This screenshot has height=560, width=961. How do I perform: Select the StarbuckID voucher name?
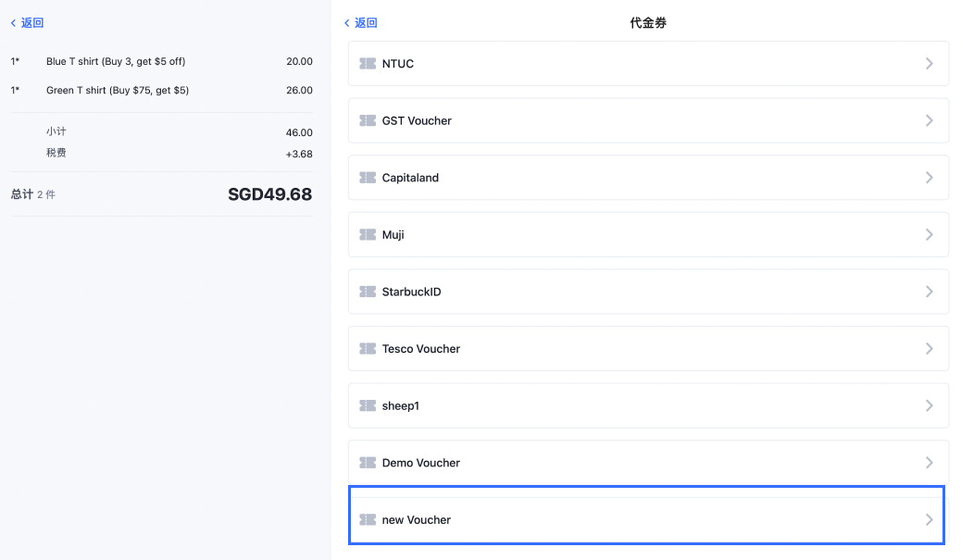[x=411, y=292]
